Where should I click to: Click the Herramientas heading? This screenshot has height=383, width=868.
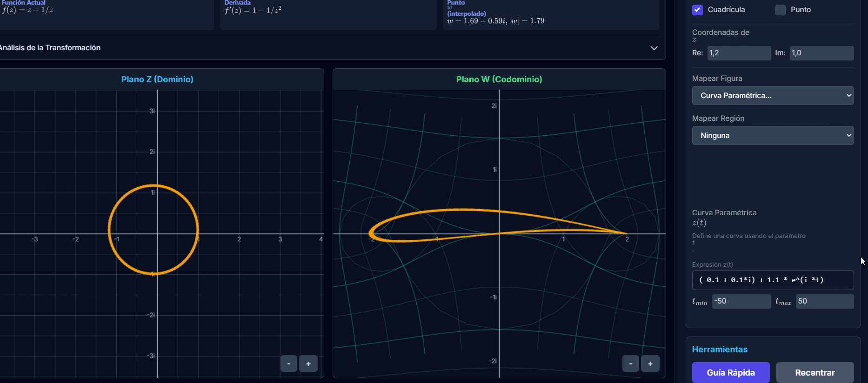(x=720, y=350)
